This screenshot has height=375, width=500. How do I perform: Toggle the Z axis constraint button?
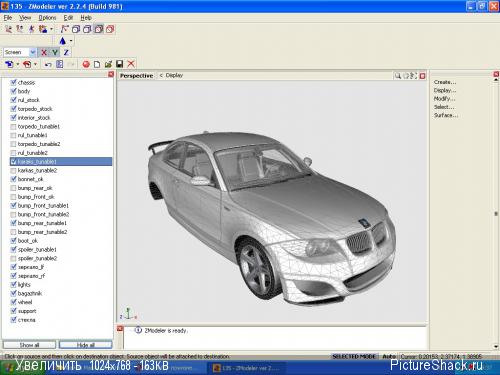pos(66,52)
